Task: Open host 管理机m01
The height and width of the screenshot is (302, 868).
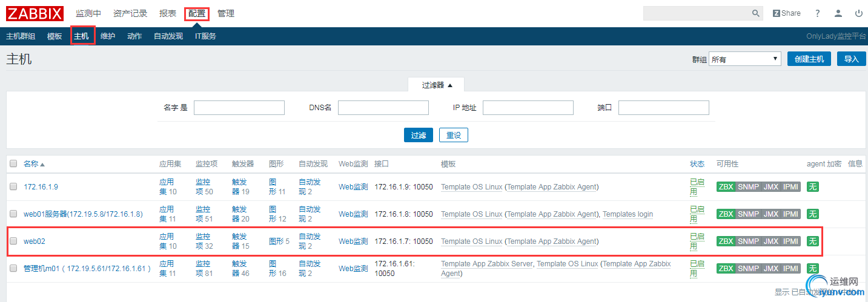Action: (x=87, y=269)
